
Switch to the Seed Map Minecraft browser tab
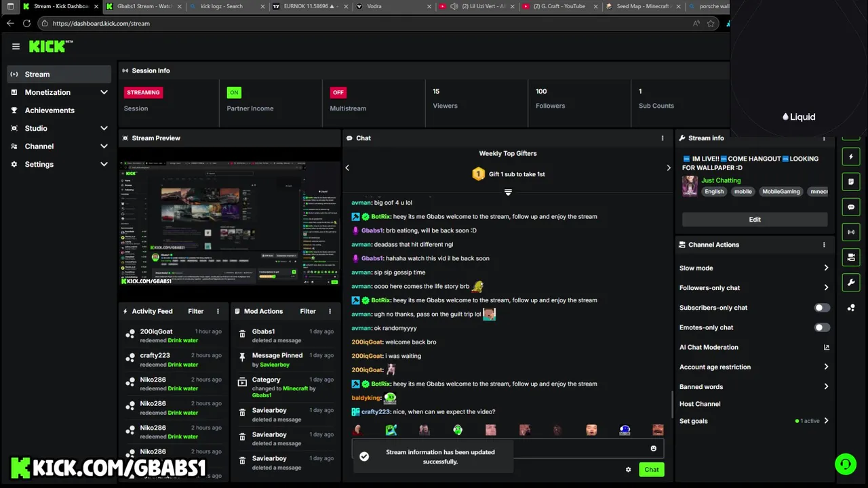tap(642, 6)
